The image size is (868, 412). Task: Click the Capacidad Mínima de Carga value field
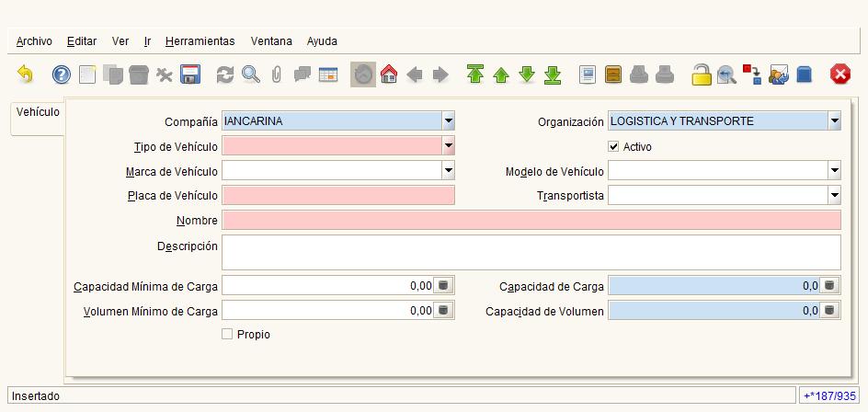pyautogui.click(x=327, y=286)
